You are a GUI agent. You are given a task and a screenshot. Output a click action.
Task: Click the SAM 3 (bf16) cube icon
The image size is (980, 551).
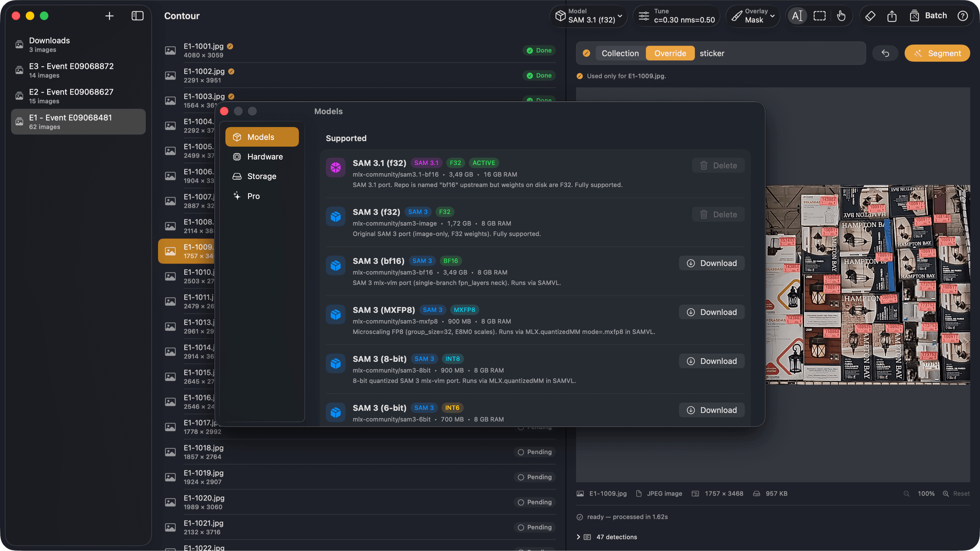click(336, 265)
